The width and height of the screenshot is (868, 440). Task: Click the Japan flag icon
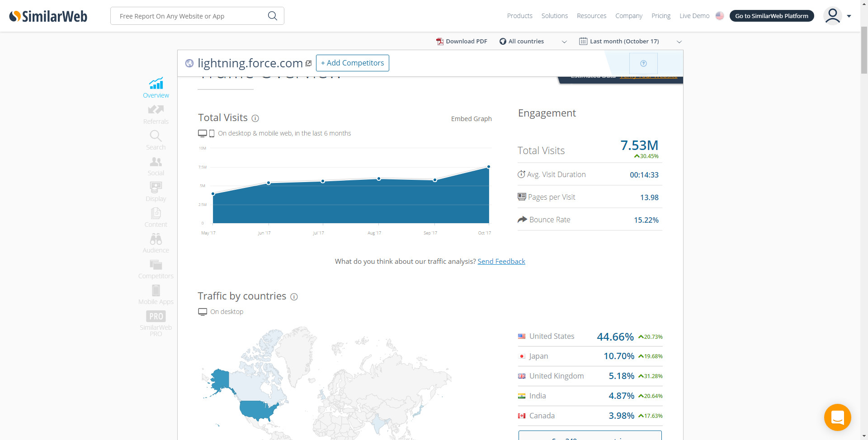(x=522, y=356)
